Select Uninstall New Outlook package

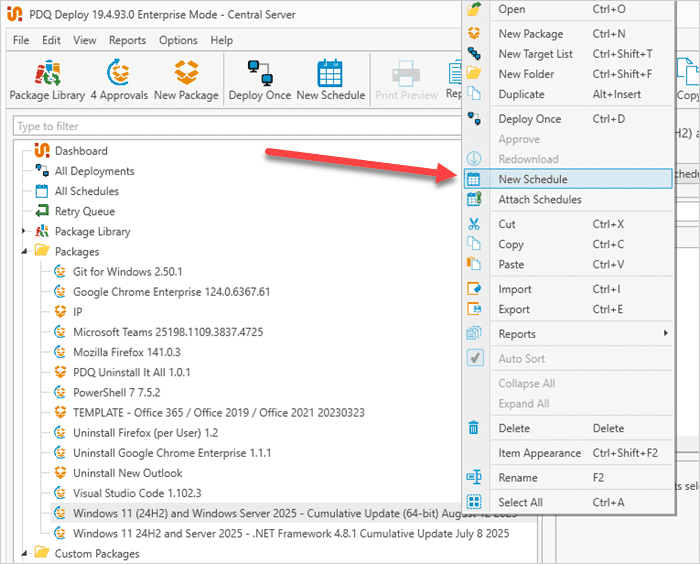tap(128, 473)
